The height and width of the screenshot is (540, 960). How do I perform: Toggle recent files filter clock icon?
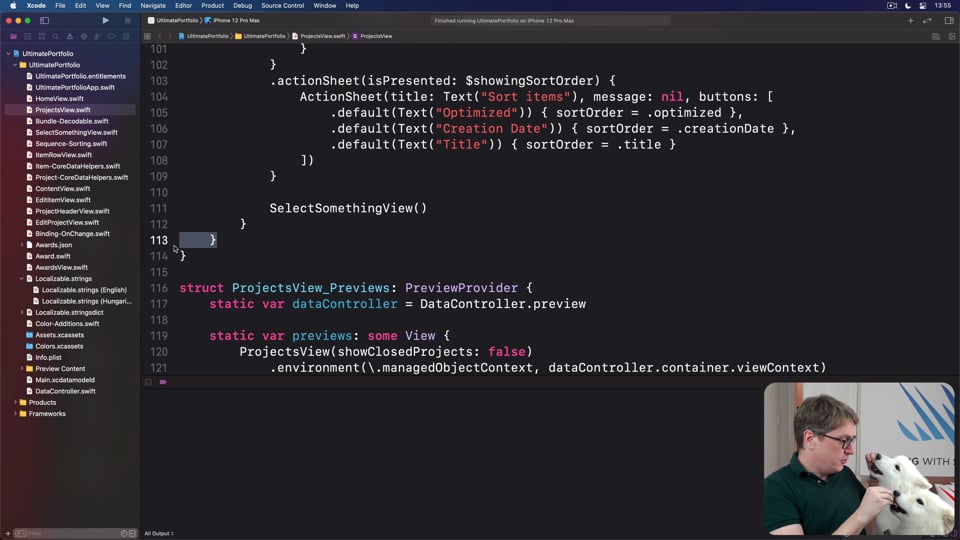(124, 534)
